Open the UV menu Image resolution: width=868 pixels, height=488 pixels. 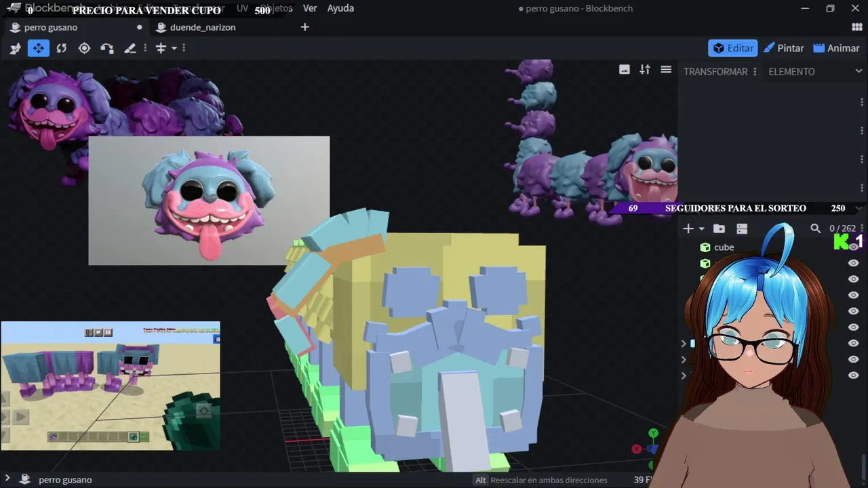tap(242, 8)
